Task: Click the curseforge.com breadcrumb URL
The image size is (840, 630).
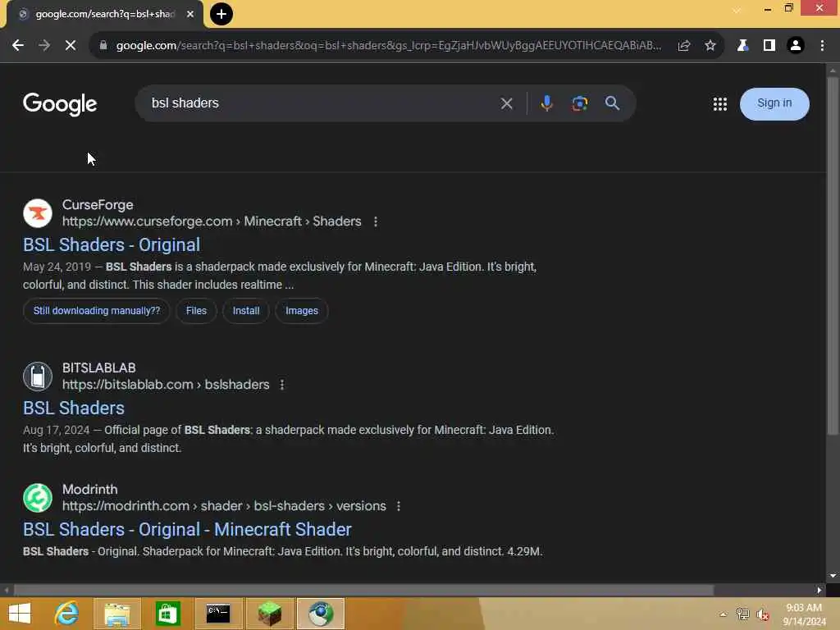Action: pos(212,221)
